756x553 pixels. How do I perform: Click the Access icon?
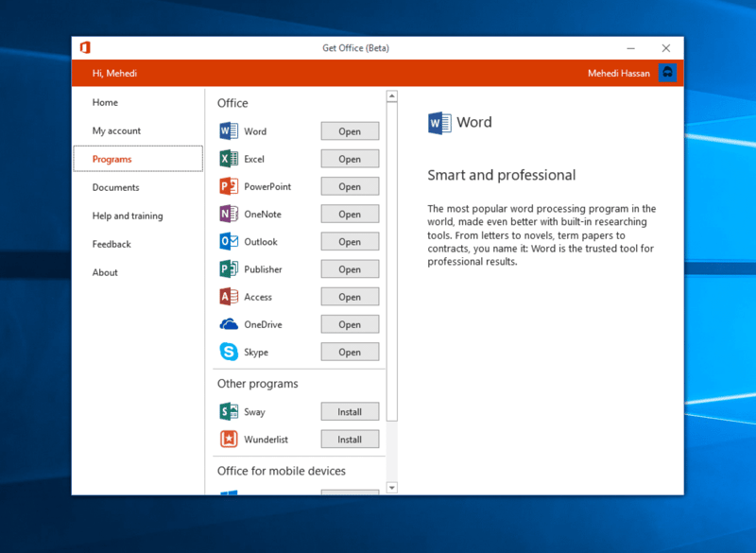tap(228, 297)
